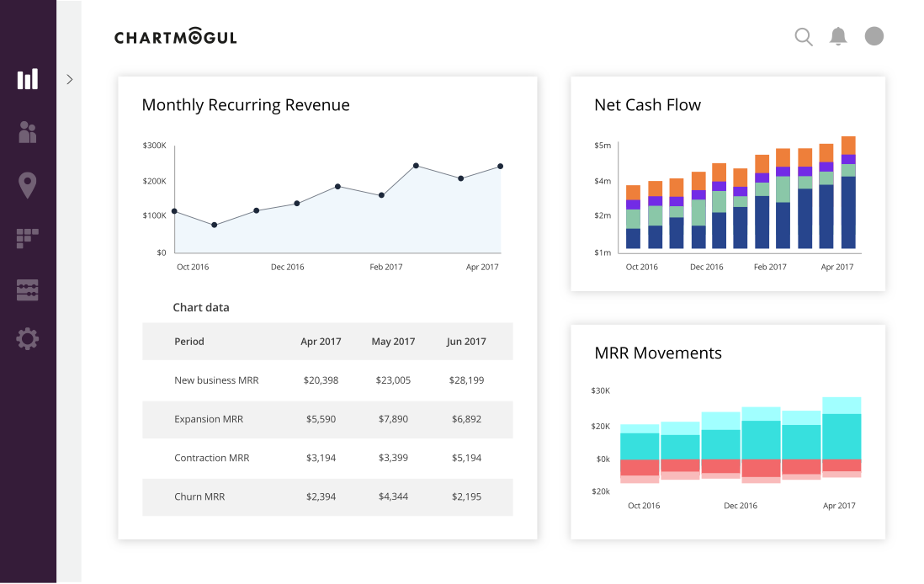Click the last data point on MRR line
The width and height of the screenshot is (924, 584).
[x=500, y=167]
